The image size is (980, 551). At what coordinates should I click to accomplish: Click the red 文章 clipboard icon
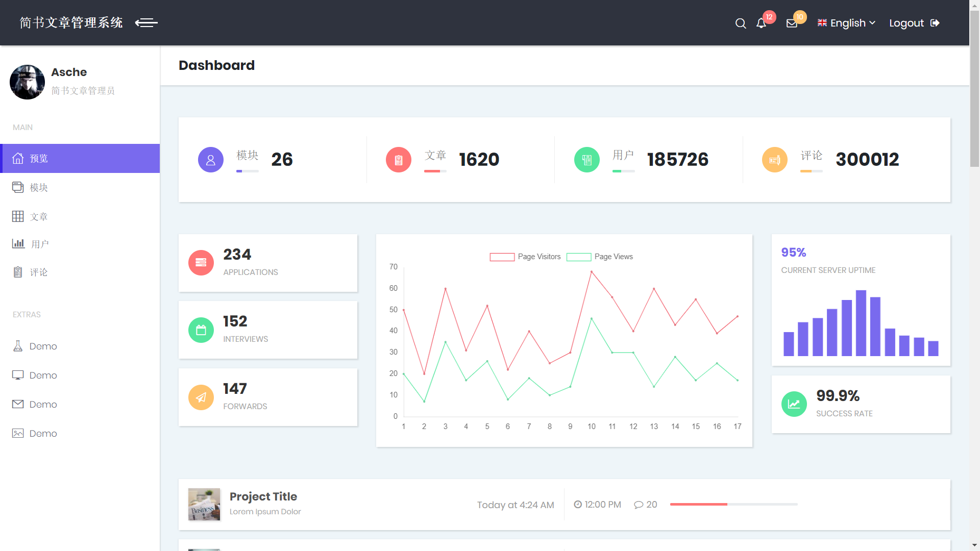tap(399, 160)
